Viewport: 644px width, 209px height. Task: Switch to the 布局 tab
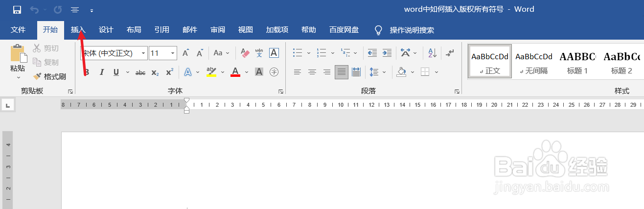click(134, 30)
